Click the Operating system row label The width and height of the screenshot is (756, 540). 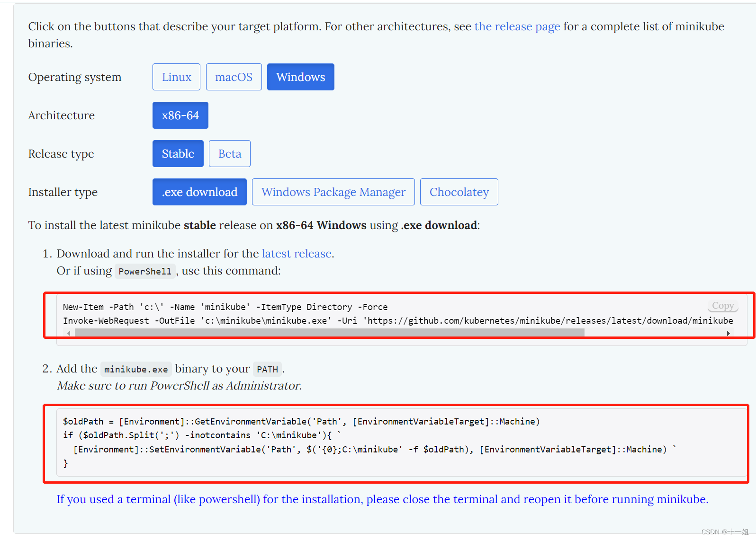(x=75, y=77)
